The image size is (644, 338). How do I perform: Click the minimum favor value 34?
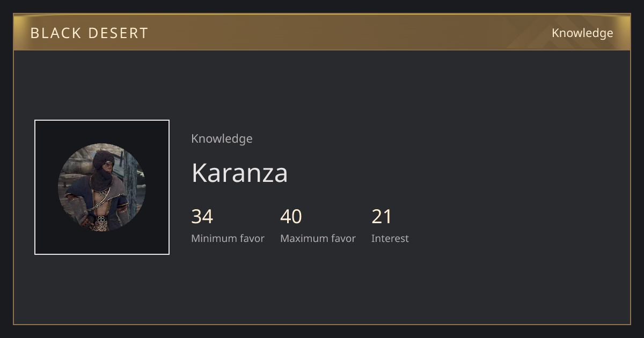click(202, 217)
